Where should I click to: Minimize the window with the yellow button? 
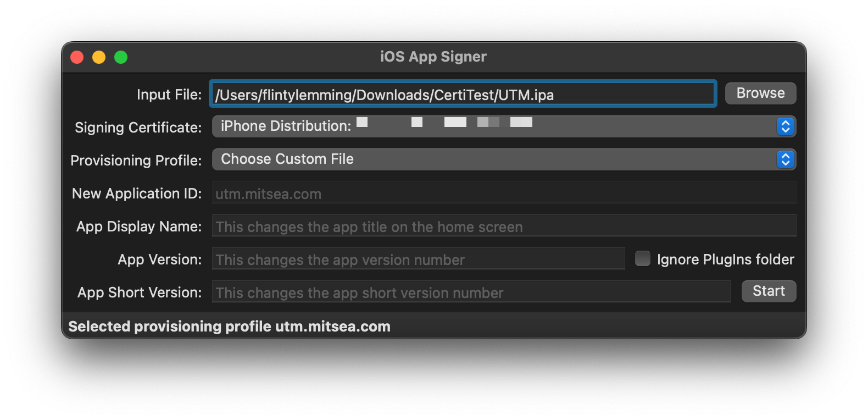[99, 57]
